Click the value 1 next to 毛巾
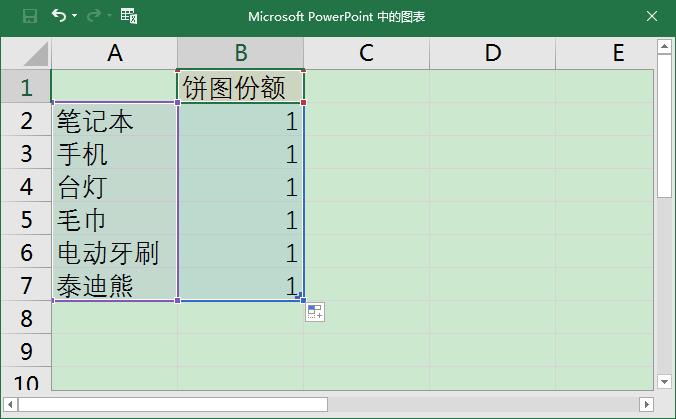This screenshot has width=676, height=419. tap(241, 219)
